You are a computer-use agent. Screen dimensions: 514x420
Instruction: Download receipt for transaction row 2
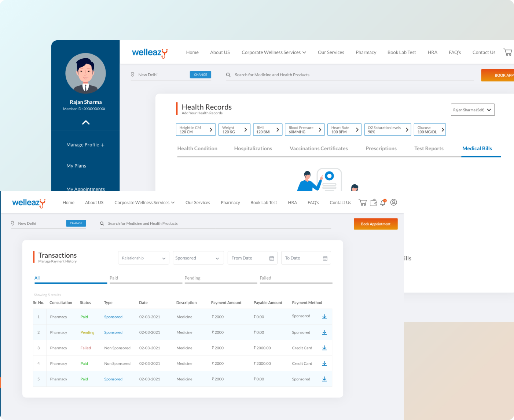pos(324,332)
